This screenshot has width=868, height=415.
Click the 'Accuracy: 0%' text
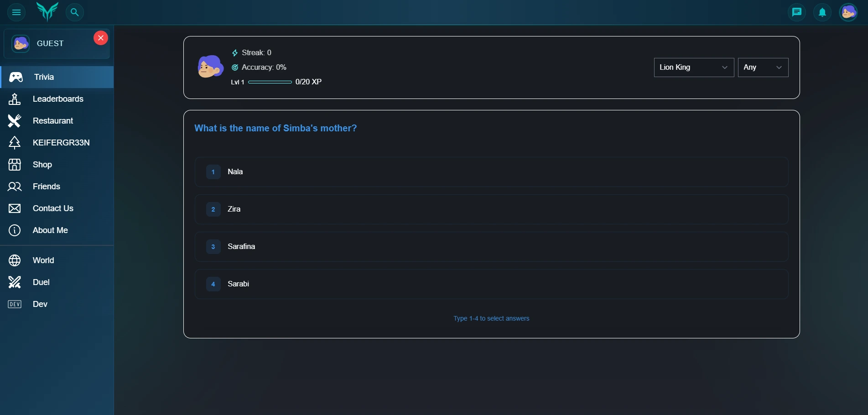264,67
